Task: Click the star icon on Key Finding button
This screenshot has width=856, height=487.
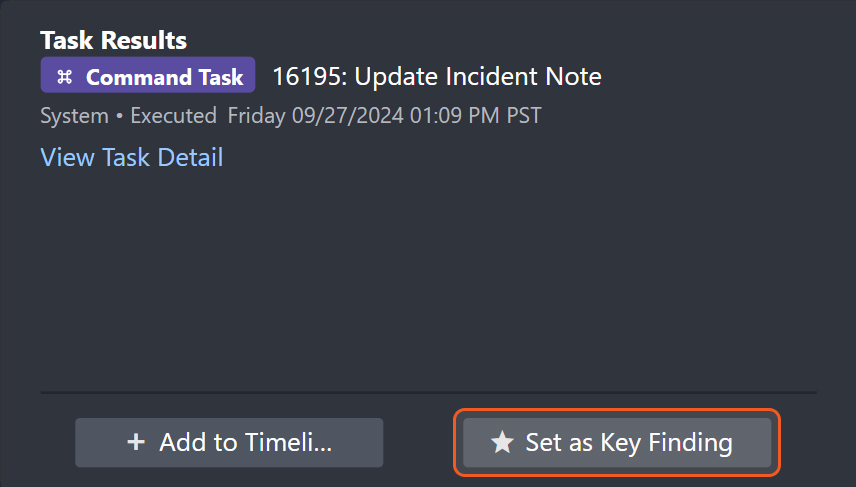Action: click(502, 443)
